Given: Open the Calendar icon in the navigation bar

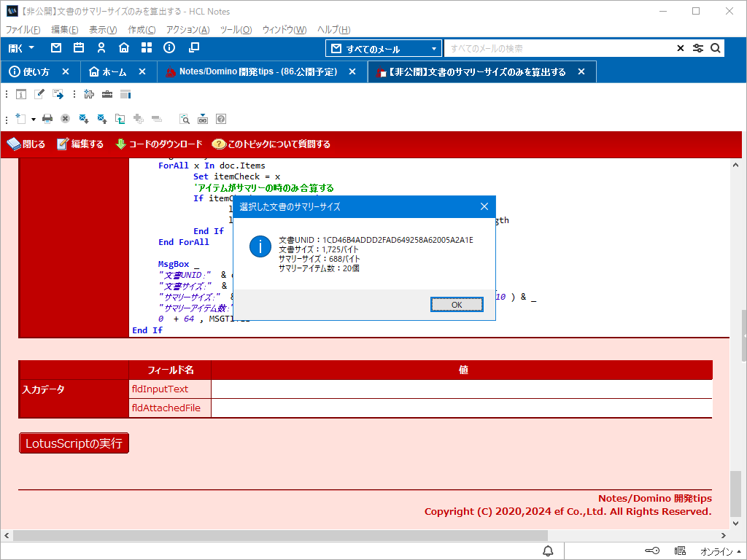Looking at the screenshot, I should [x=79, y=48].
